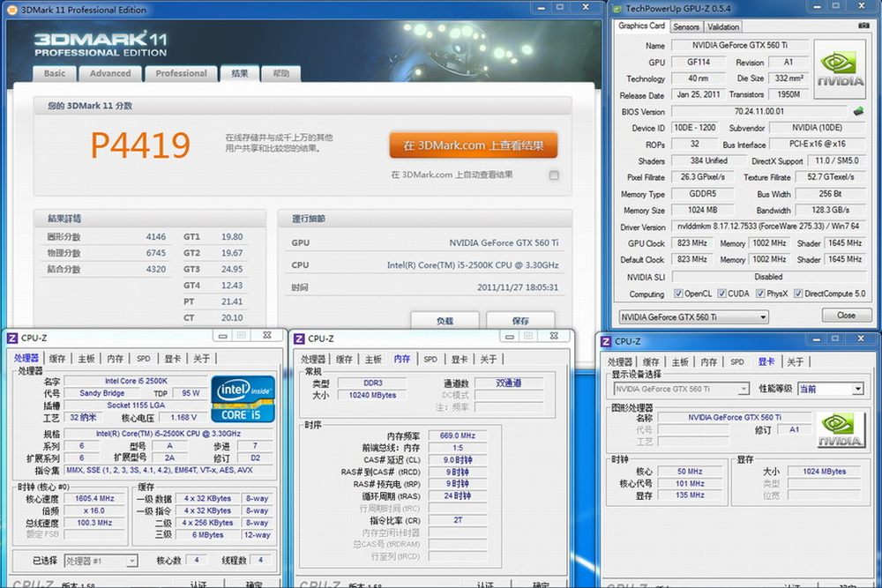Click the run time 2011/11/27 18:05:31

click(x=518, y=287)
